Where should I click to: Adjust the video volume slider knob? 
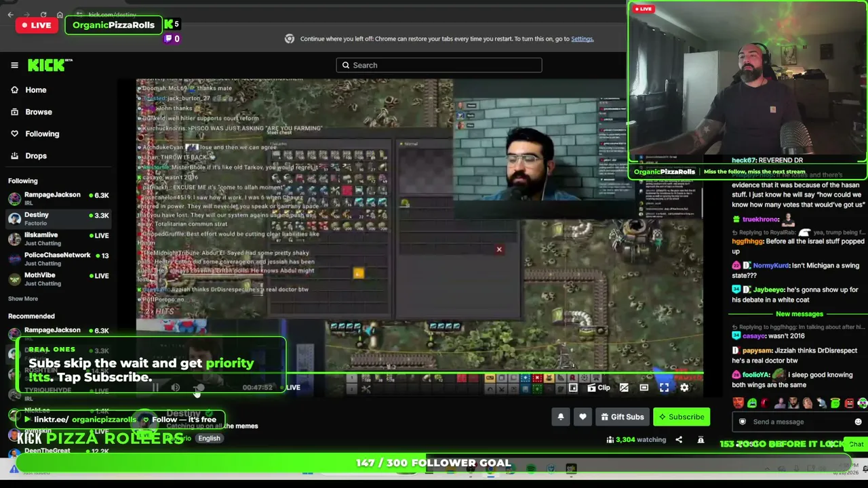click(199, 388)
